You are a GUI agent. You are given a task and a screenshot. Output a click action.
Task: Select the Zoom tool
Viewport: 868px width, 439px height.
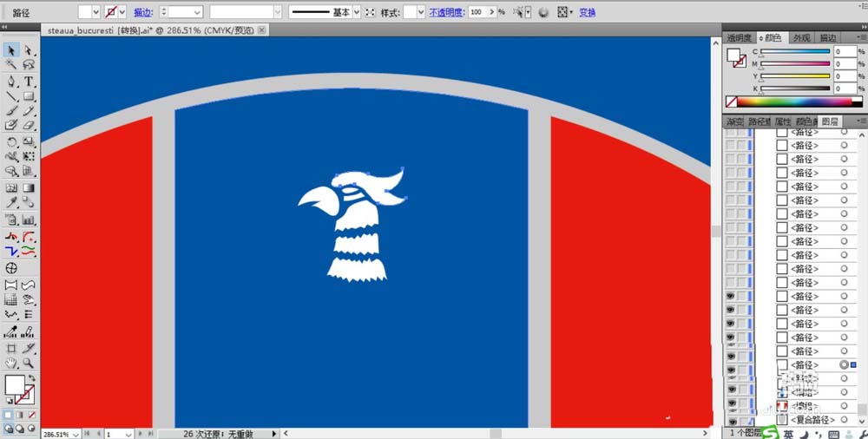click(x=29, y=364)
